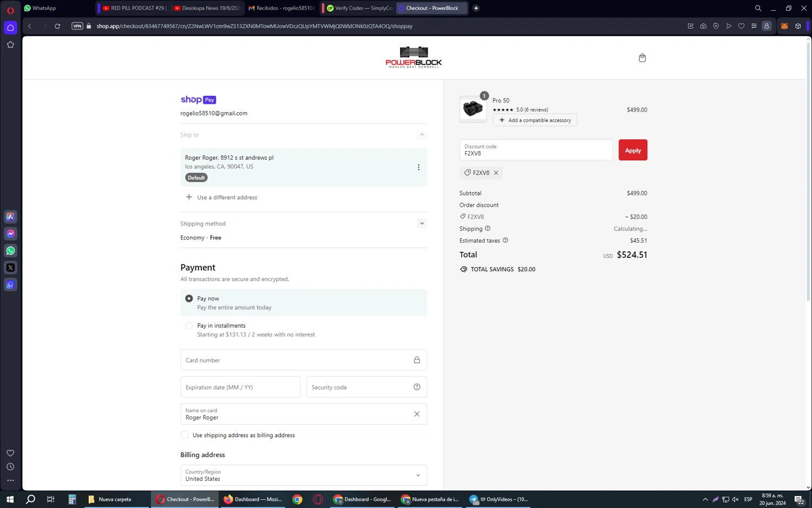
Task: Click the Pro 50 product thumbnail
Action: pos(473,109)
